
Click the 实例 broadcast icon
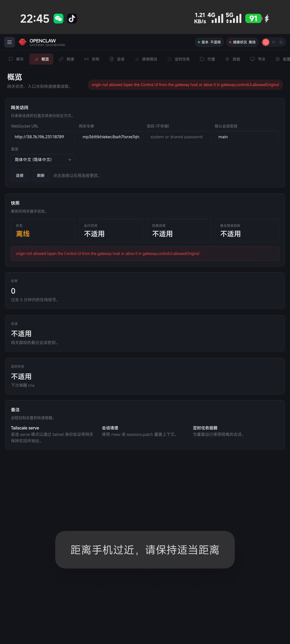86,59
